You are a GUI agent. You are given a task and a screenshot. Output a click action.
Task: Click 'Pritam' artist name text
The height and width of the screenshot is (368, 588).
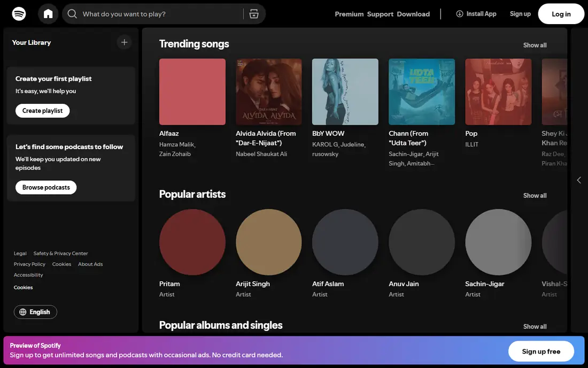click(x=169, y=283)
